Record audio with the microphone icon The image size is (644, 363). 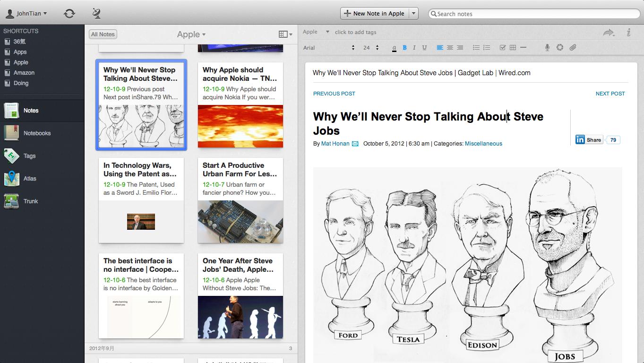[x=548, y=47]
